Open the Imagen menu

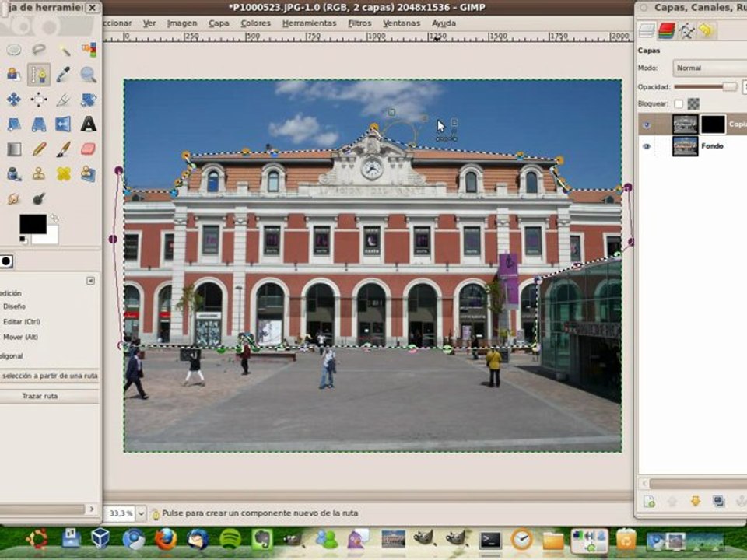[x=182, y=23]
